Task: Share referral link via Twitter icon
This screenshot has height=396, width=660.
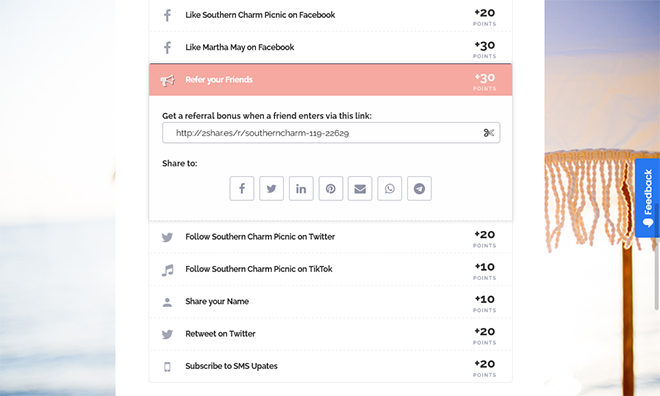Action: (x=271, y=189)
